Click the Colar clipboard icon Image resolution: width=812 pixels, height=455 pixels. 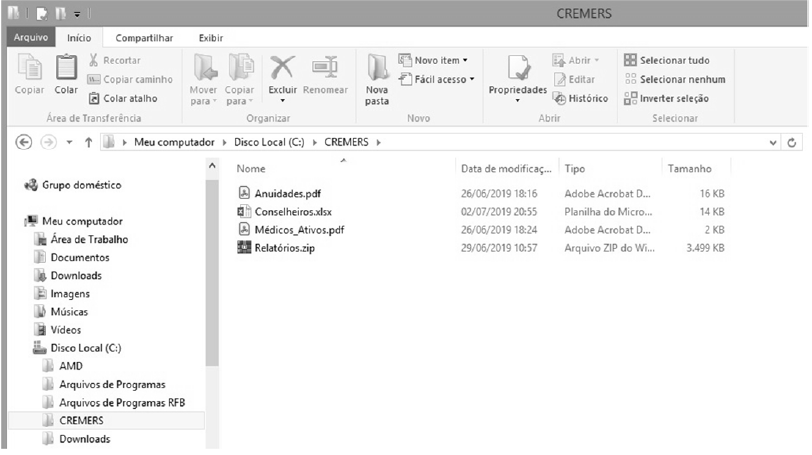(x=66, y=68)
